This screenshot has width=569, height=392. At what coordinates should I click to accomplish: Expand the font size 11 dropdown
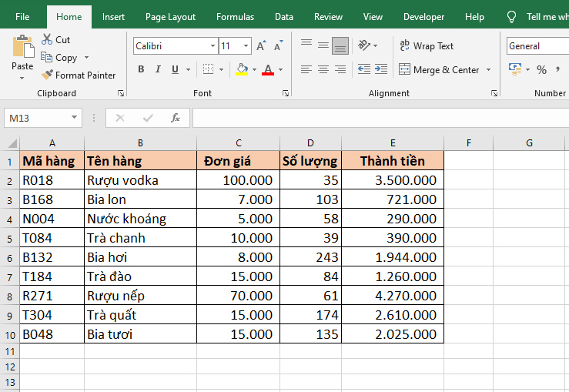pos(246,46)
